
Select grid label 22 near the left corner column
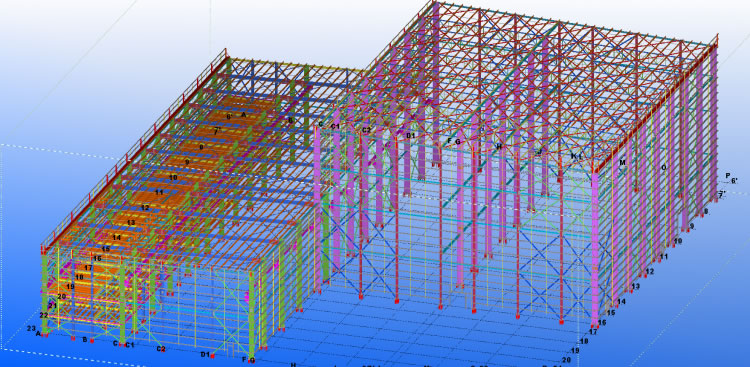pyautogui.click(x=44, y=315)
